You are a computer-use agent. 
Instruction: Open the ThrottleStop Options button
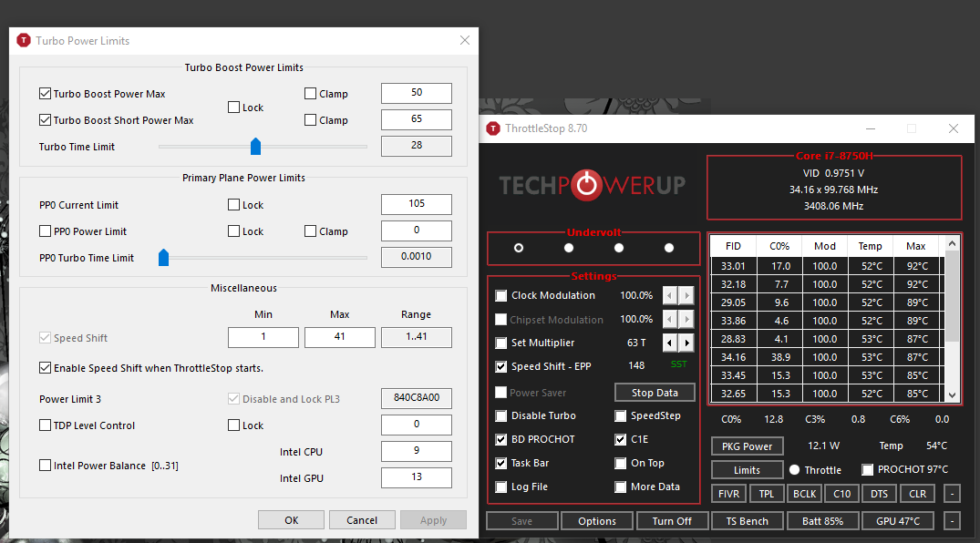(x=596, y=521)
